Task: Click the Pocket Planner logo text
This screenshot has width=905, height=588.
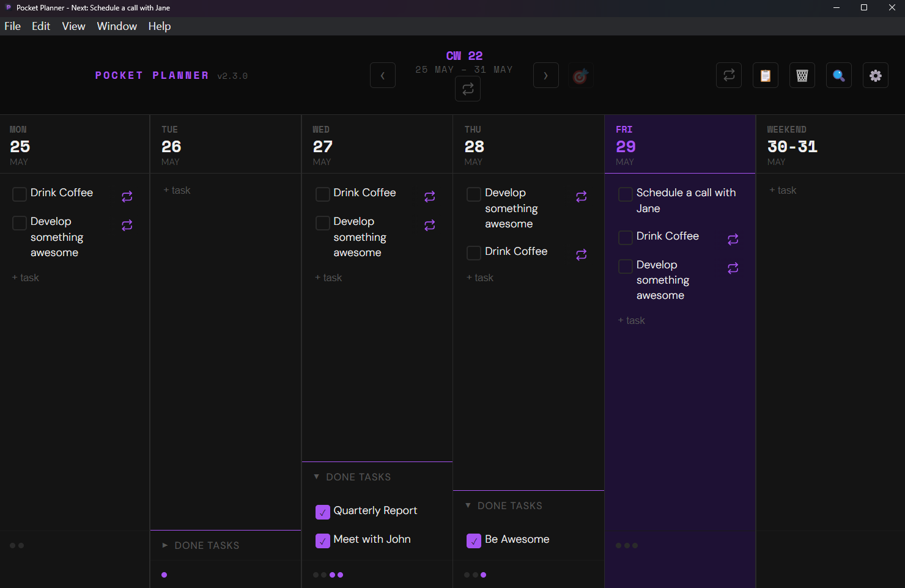Action: 152,75
